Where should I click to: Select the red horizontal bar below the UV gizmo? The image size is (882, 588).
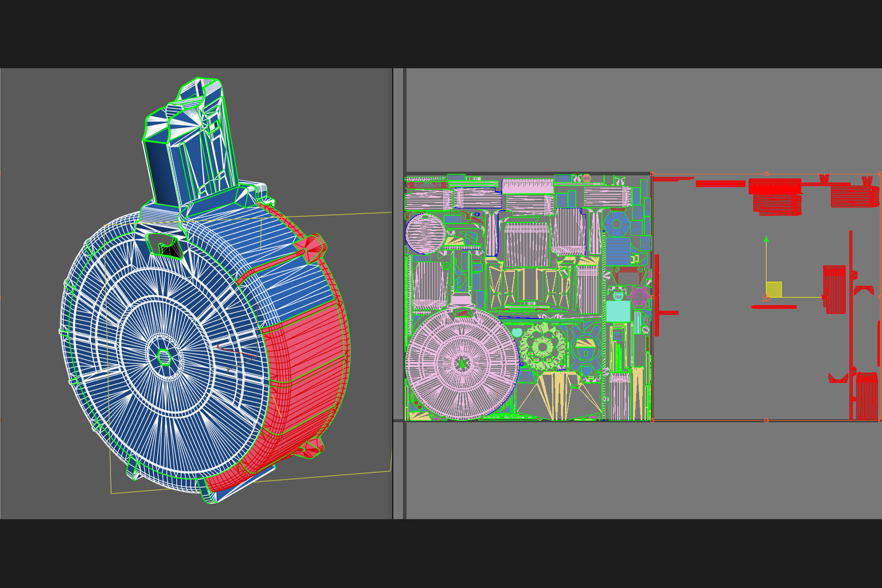click(774, 306)
